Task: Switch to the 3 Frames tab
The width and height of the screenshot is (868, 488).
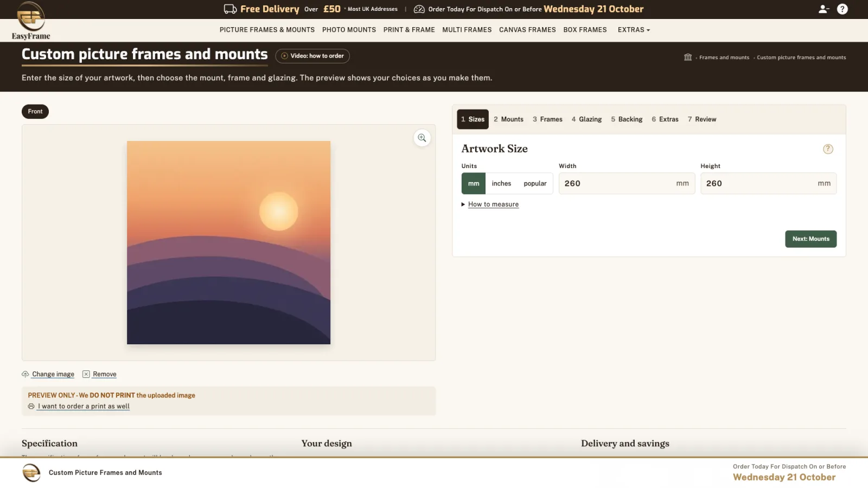Action: [x=547, y=119]
